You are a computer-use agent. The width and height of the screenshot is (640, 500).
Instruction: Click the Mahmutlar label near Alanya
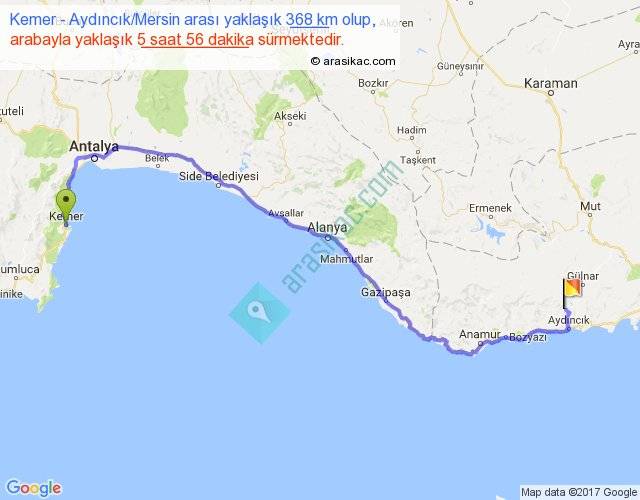[x=347, y=259]
